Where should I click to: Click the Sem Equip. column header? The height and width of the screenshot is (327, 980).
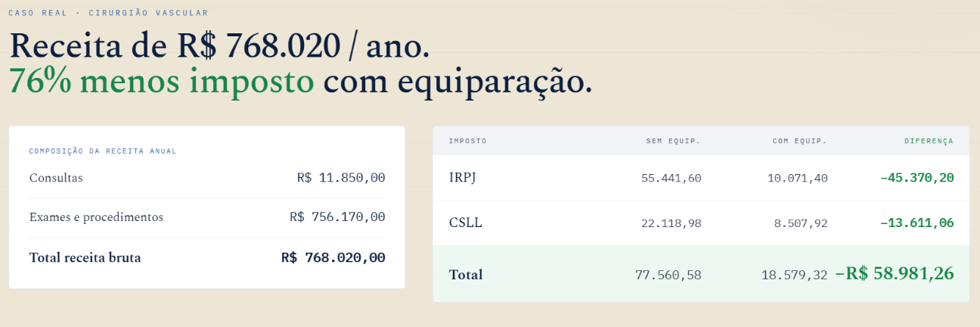coord(673,141)
